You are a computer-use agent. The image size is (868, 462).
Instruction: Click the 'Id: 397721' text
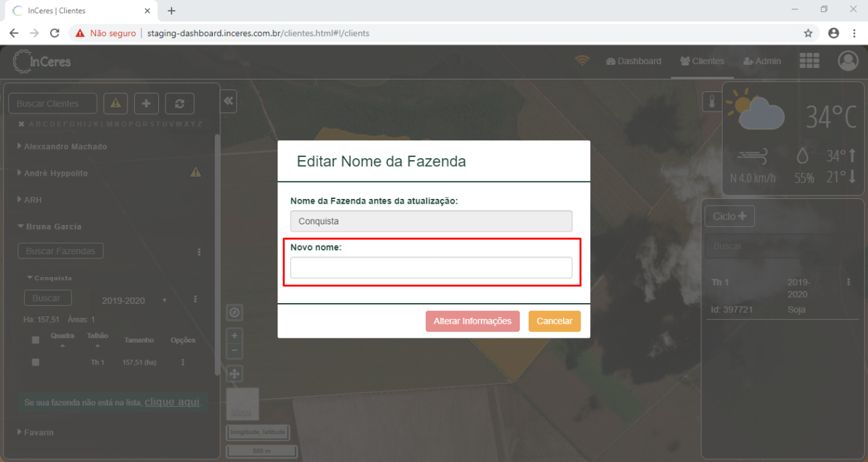click(733, 310)
